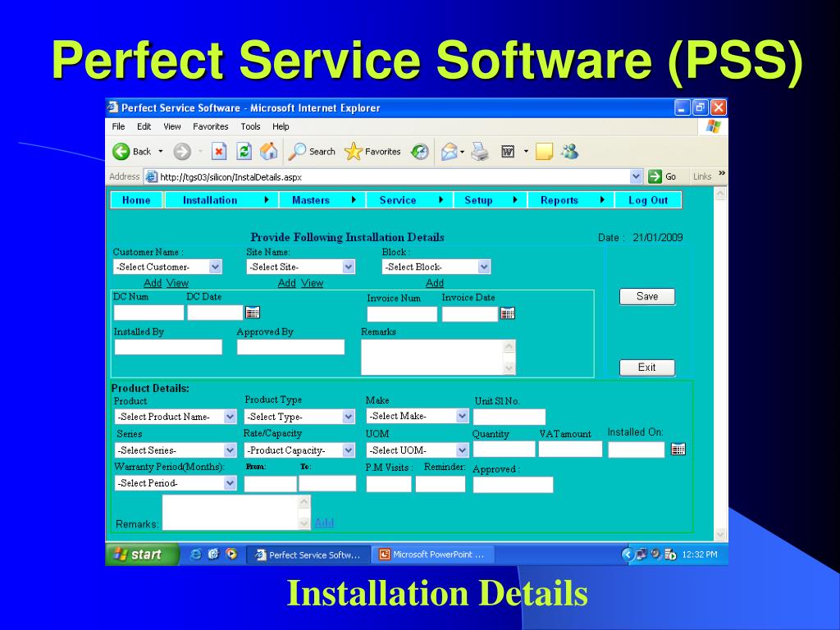Click Add link beside product Remarks

(x=324, y=523)
